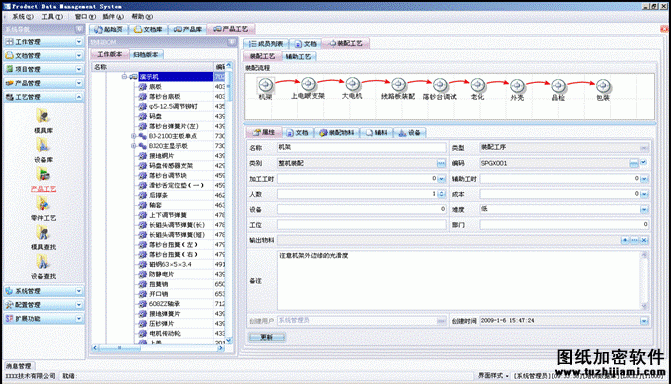
Task: Click the 产品工艺 sidebar icon
Action: [x=43, y=175]
